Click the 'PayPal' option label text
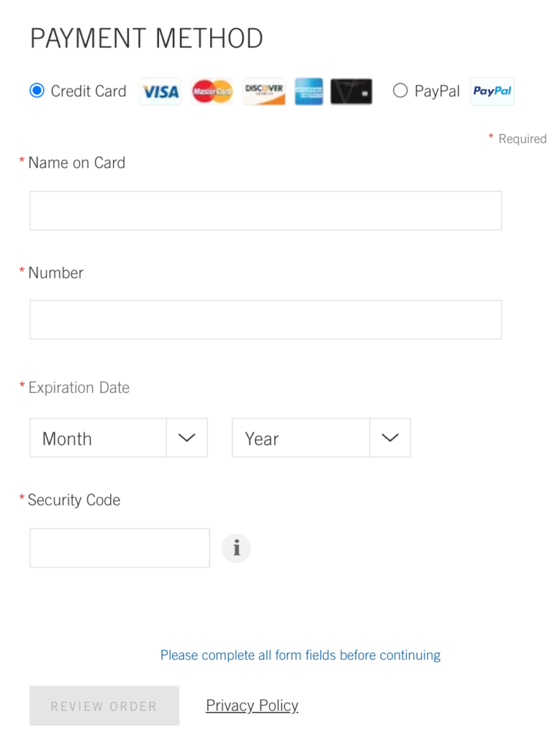 [437, 91]
